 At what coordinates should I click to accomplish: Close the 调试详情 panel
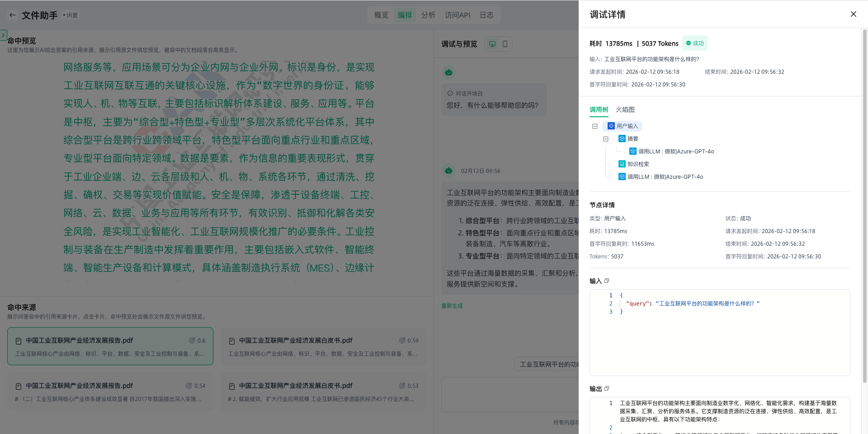coord(853,14)
